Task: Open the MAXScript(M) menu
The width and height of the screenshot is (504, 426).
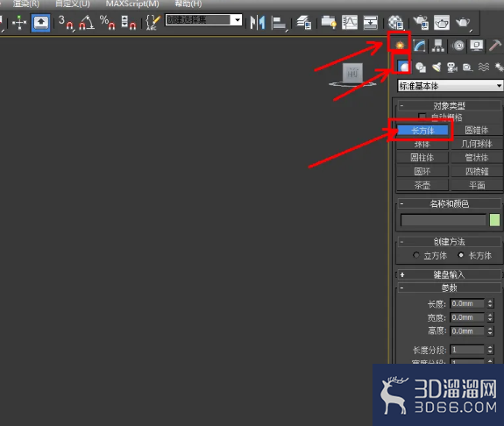Action: coord(132,4)
